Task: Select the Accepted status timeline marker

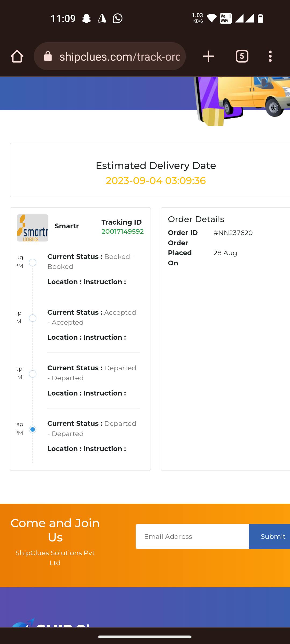Action: (33, 318)
